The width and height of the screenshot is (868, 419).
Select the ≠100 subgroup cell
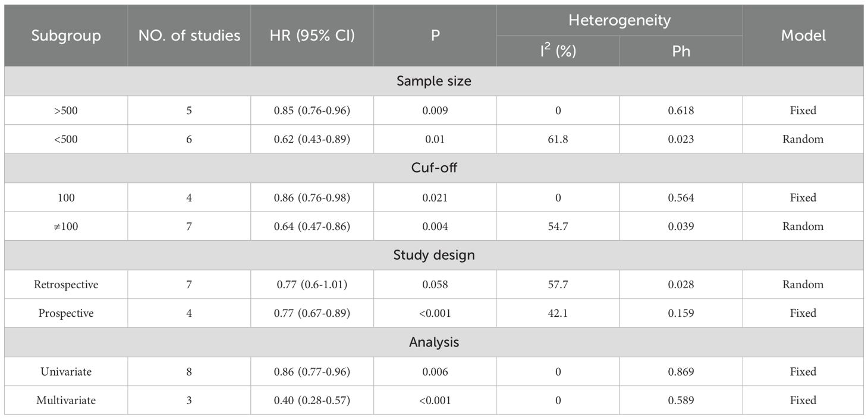point(66,226)
